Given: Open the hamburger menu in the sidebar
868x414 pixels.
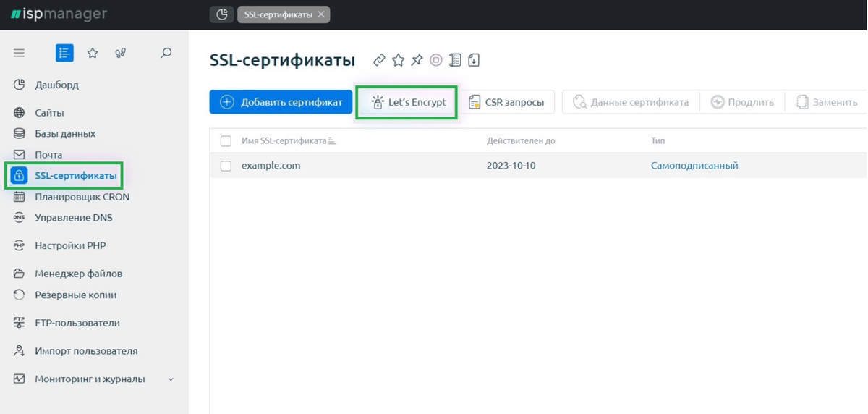Looking at the screenshot, I should (x=20, y=53).
